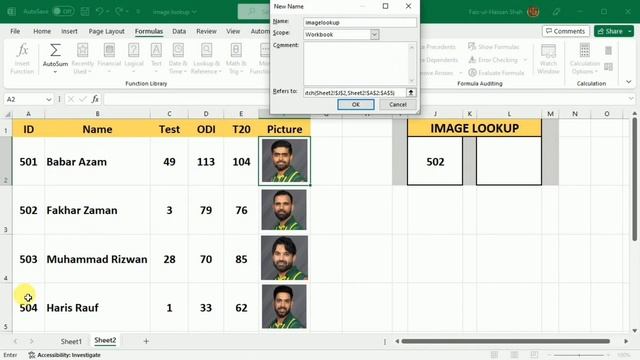Toggle the AutoSave switch
The height and width of the screenshot is (360, 640).
[x=63, y=11]
